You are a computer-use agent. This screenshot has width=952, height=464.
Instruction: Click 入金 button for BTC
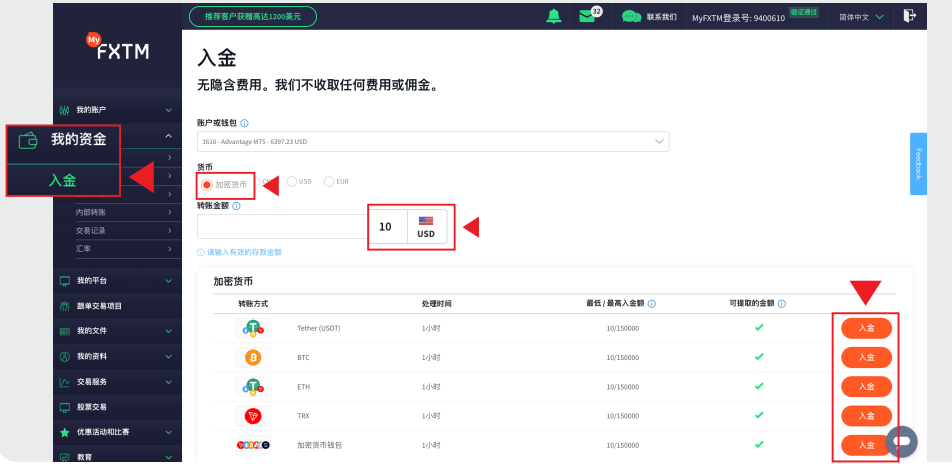click(866, 357)
